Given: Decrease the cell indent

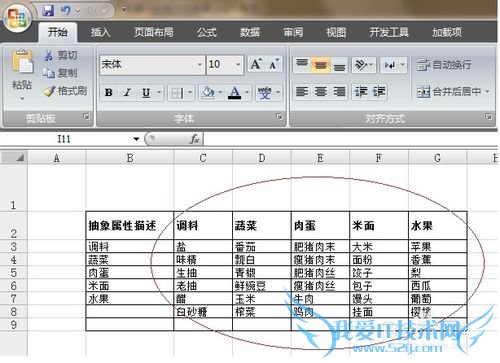Looking at the screenshot, I should [361, 91].
